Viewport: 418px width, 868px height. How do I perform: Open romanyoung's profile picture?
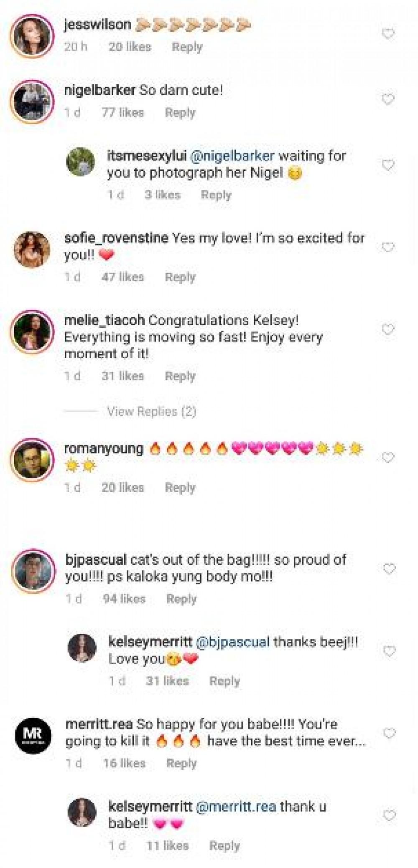33,460
